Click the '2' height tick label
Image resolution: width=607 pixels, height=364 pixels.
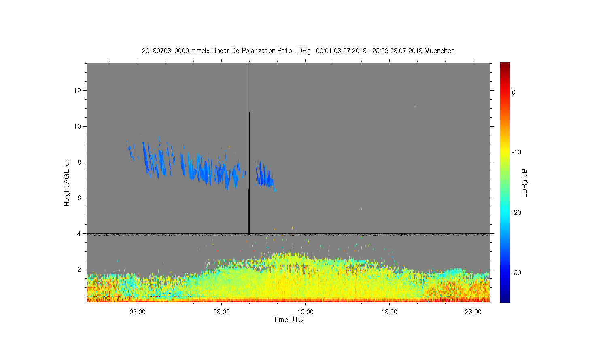point(80,269)
